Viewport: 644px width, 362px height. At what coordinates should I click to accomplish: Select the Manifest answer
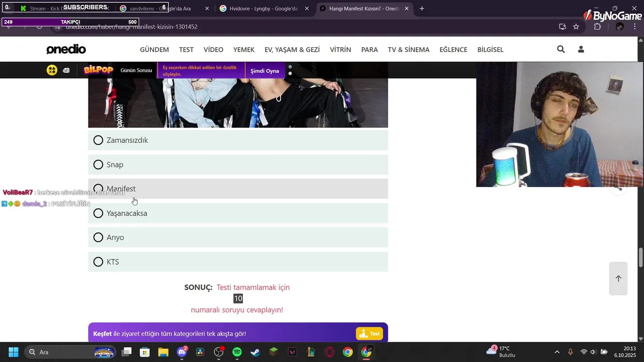point(238,189)
